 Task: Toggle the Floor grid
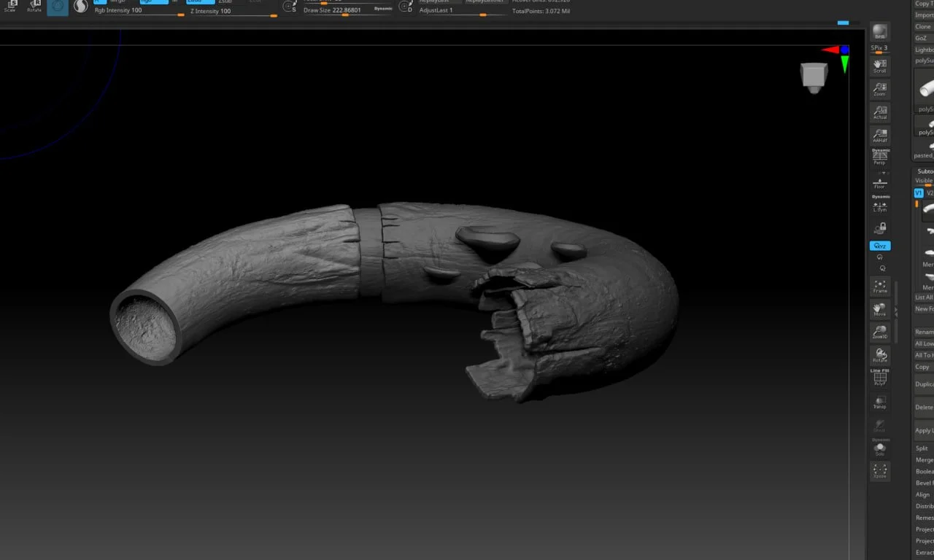pyautogui.click(x=879, y=182)
